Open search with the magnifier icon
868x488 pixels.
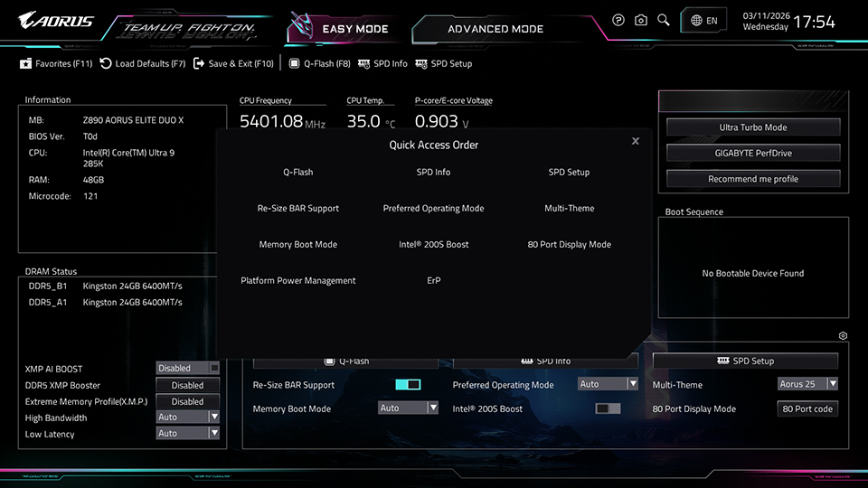pyautogui.click(x=664, y=20)
